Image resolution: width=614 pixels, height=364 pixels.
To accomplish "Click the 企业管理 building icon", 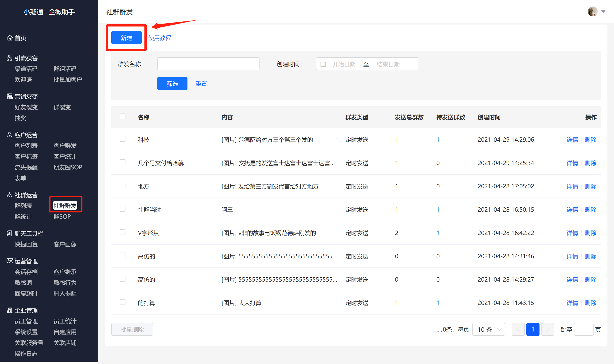I will (10, 310).
